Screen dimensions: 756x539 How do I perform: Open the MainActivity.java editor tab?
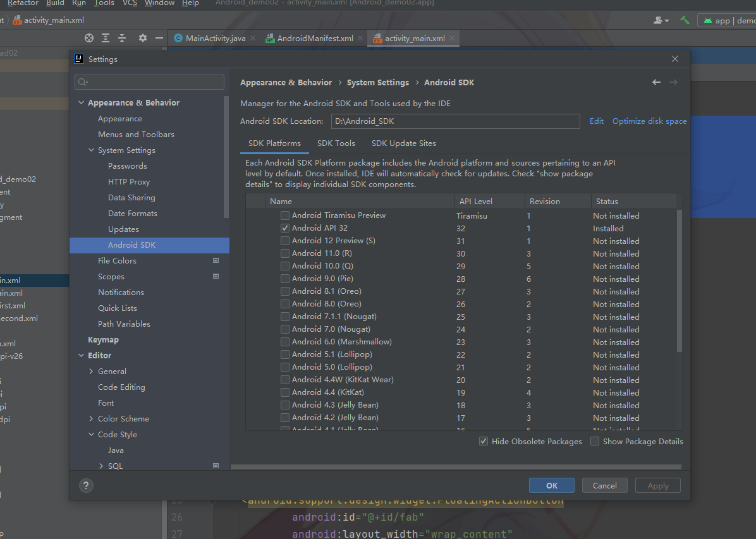[x=216, y=38]
